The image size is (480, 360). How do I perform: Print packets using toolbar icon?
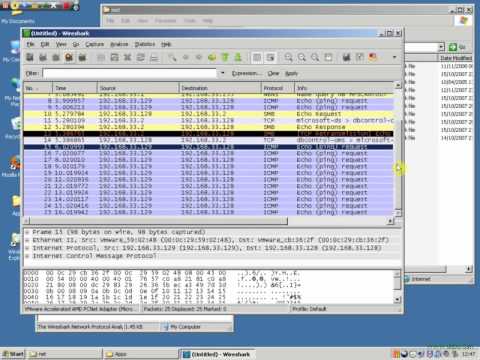[x=154, y=57]
